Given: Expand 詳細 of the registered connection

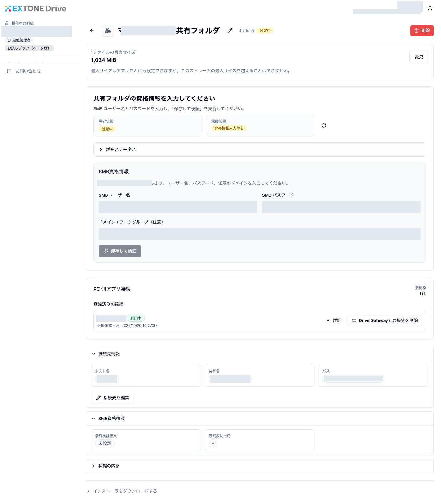Looking at the screenshot, I should tap(334, 320).
